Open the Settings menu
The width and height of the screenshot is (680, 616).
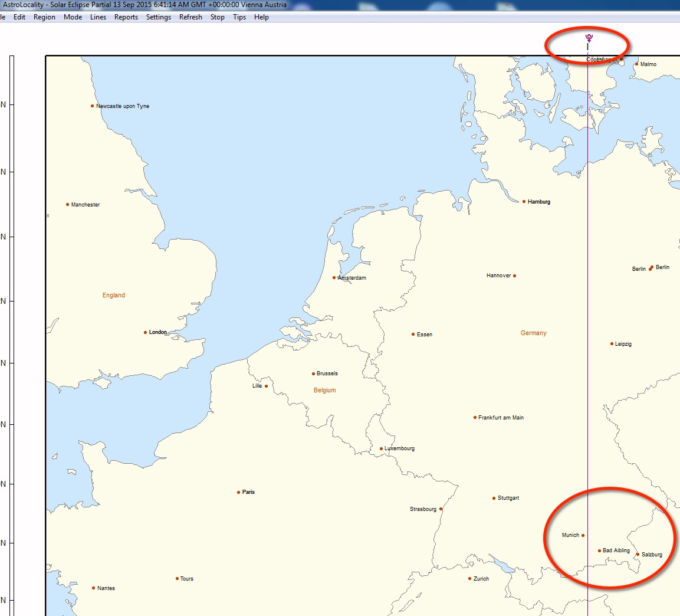[159, 17]
